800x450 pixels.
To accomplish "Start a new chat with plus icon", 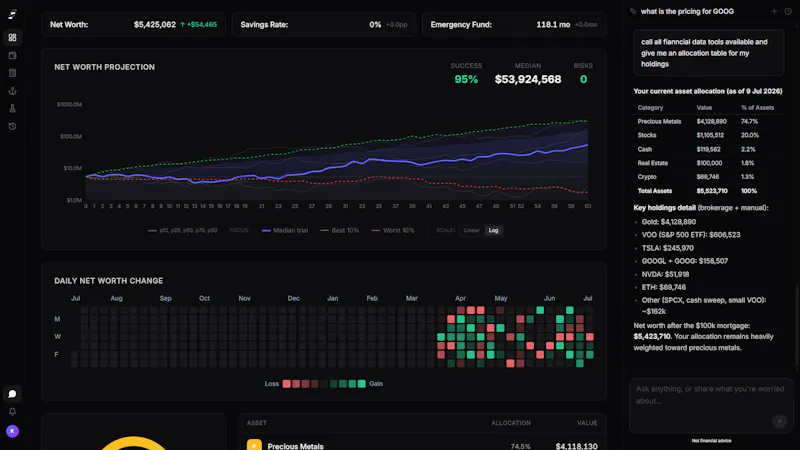I will click(x=774, y=11).
